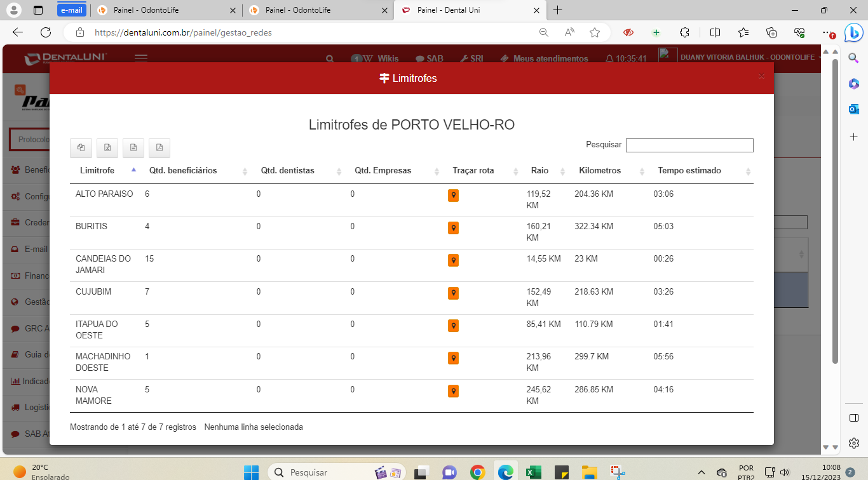Export the table as PDF

(159, 148)
